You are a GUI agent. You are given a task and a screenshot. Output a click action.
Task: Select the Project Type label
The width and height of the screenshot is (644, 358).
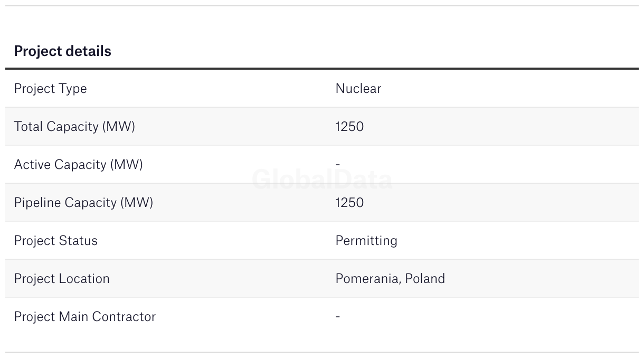(x=50, y=89)
